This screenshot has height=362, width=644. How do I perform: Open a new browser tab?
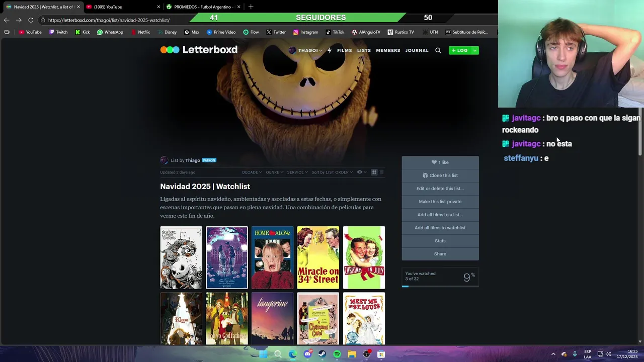click(x=251, y=7)
